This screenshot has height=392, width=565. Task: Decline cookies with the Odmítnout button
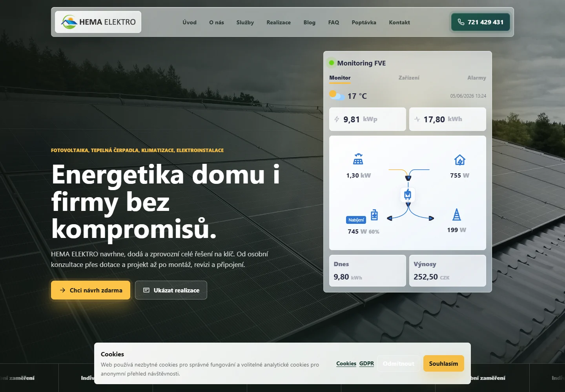point(398,363)
